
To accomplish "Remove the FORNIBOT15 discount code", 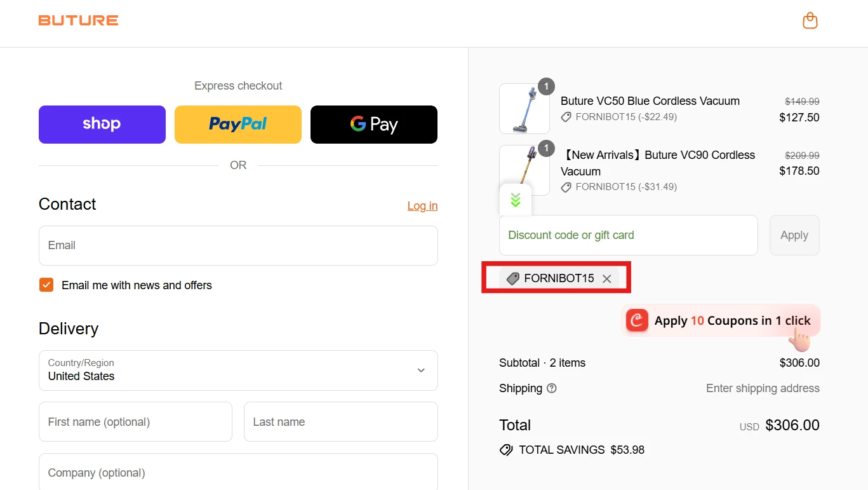I will 607,278.
